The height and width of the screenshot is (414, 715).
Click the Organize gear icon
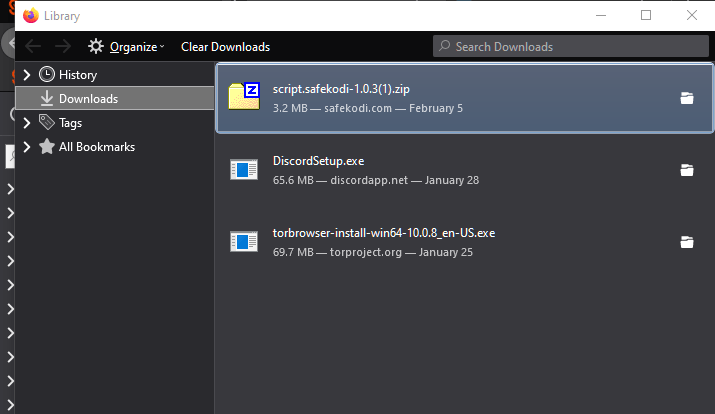(96, 47)
